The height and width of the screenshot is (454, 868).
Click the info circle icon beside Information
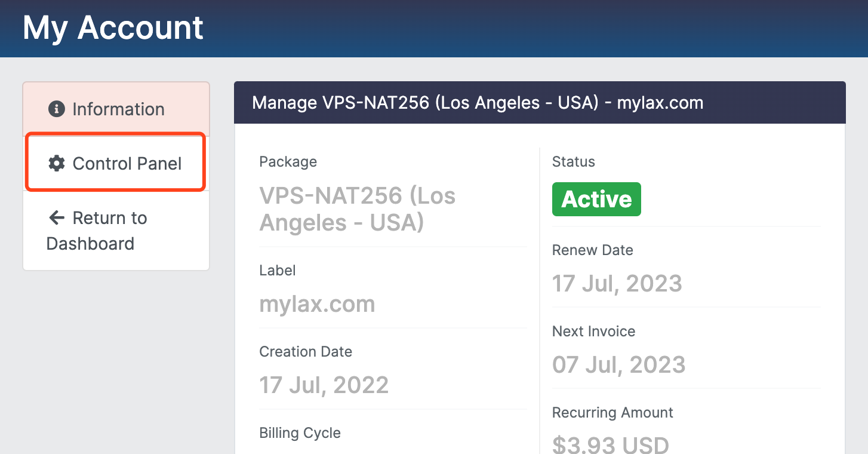tap(57, 109)
